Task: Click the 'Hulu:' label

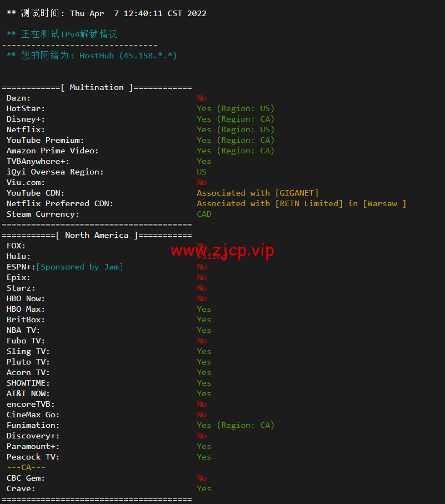Action: (x=18, y=257)
